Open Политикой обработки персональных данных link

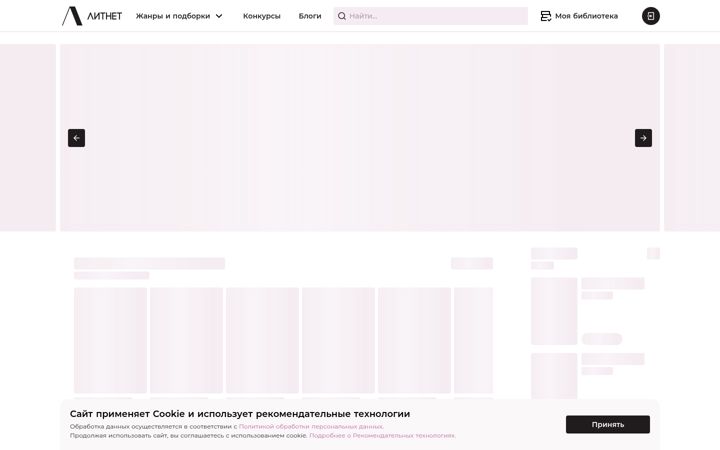point(311,427)
